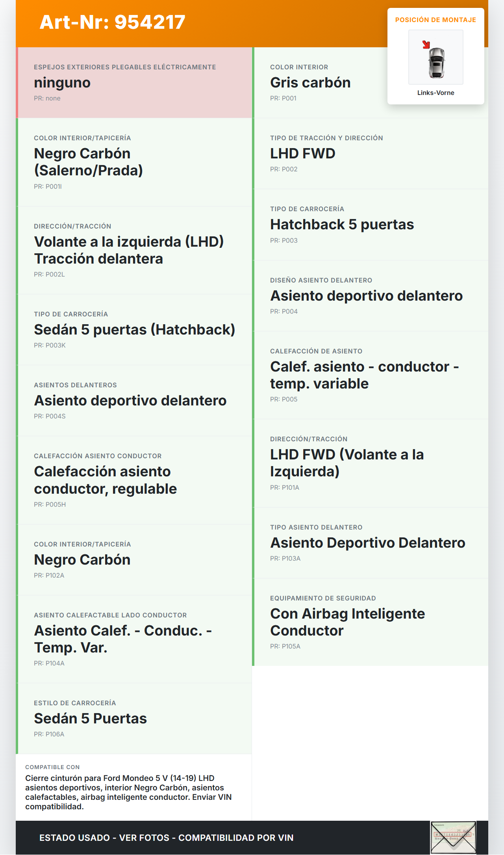Click the Links-Vorne caption
The height and width of the screenshot is (855, 504).
coord(435,93)
